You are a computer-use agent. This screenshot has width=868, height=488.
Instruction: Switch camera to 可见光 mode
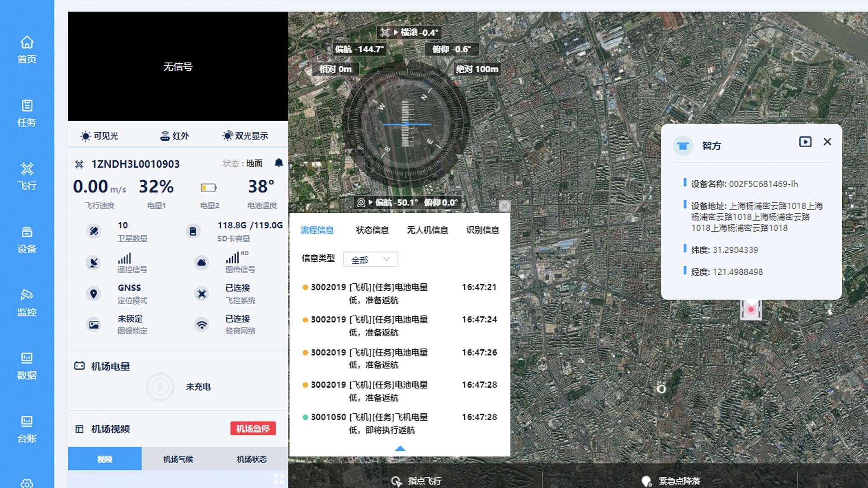99,136
